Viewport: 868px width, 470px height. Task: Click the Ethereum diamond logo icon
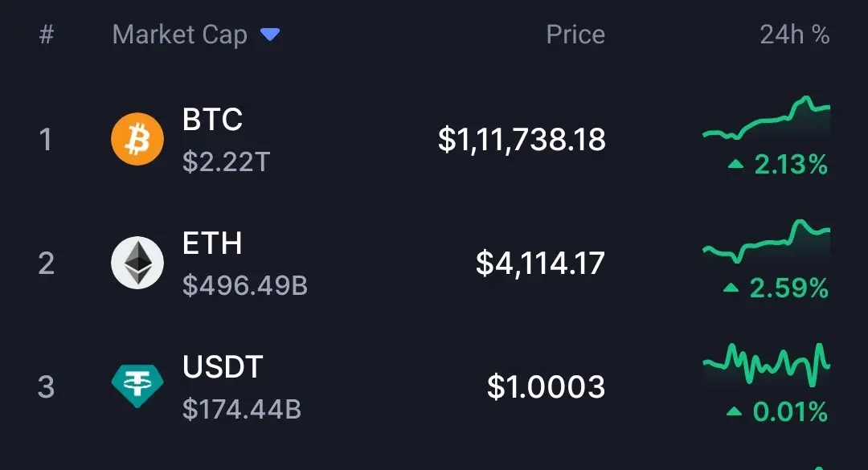pyautogui.click(x=137, y=263)
